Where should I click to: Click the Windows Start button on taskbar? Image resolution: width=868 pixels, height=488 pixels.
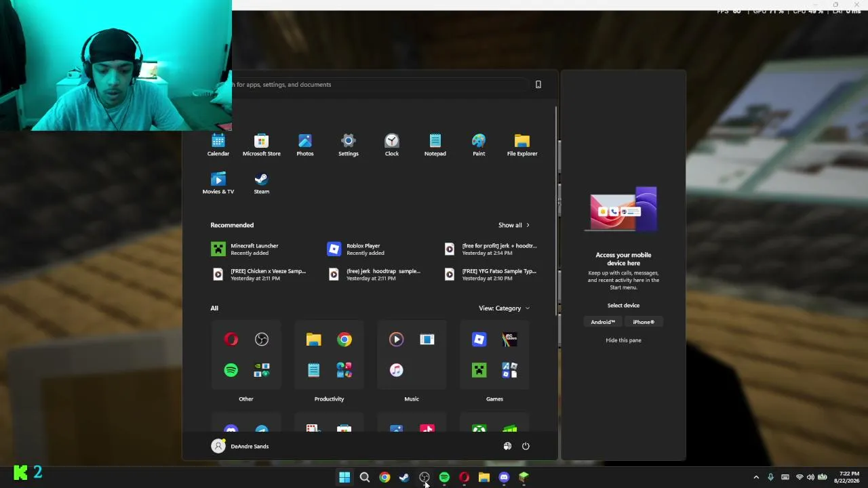344,477
